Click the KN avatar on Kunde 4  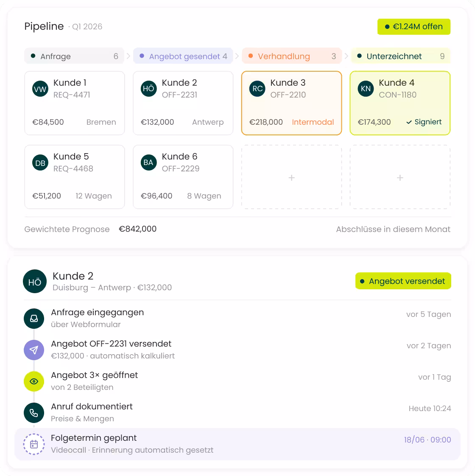366,89
